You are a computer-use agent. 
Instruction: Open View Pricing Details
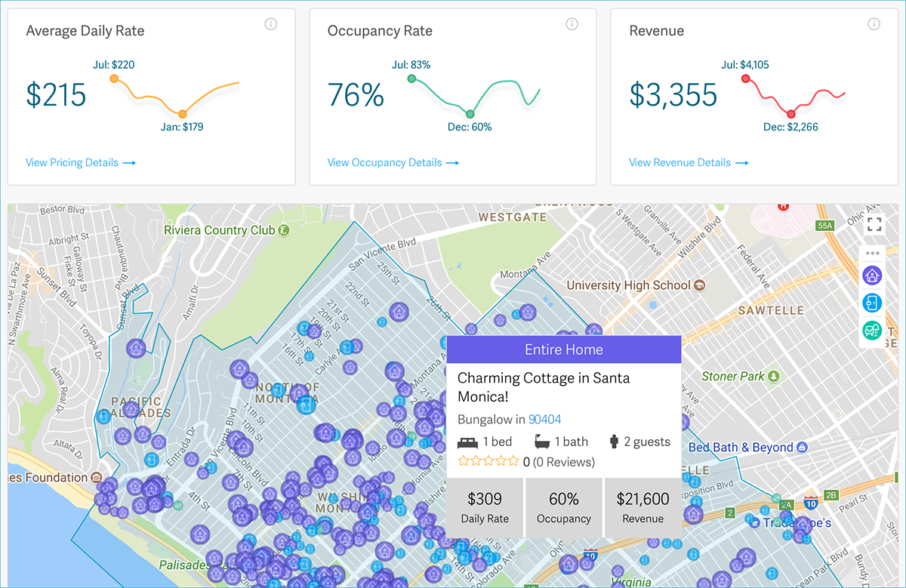coord(80,162)
